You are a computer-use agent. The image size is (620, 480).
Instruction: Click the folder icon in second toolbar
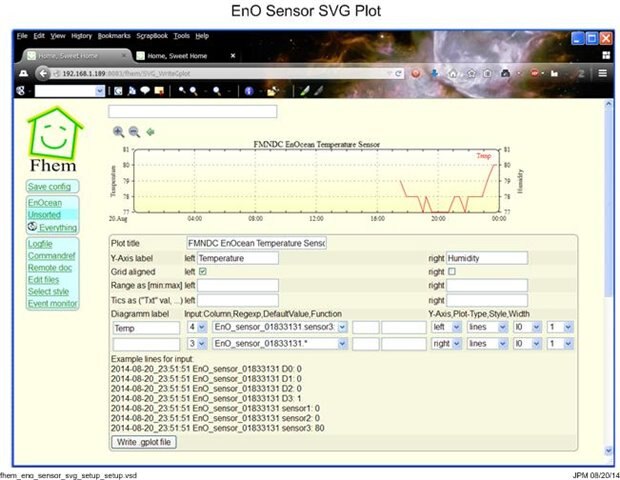click(x=272, y=91)
